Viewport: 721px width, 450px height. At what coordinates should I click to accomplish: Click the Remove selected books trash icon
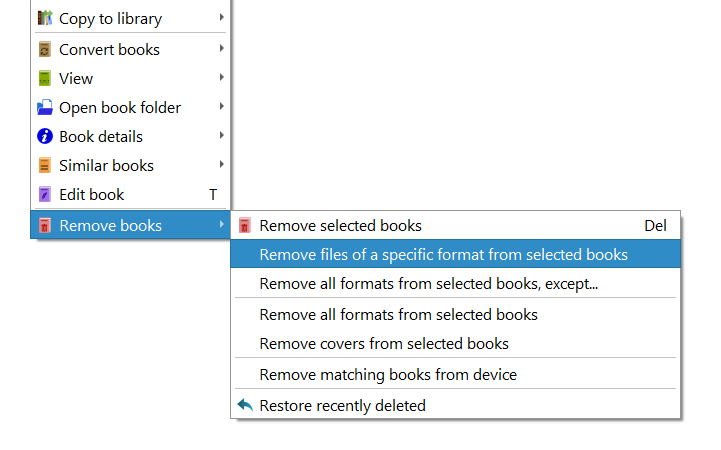pos(245,225)
